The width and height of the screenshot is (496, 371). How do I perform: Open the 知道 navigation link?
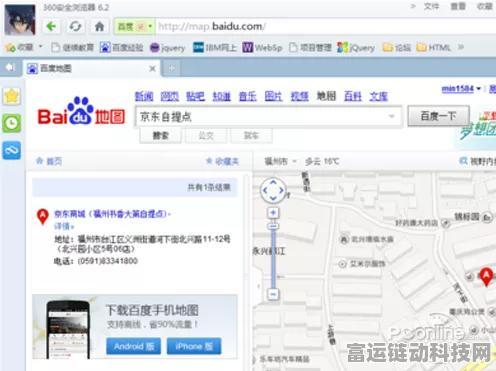point(222,96)
